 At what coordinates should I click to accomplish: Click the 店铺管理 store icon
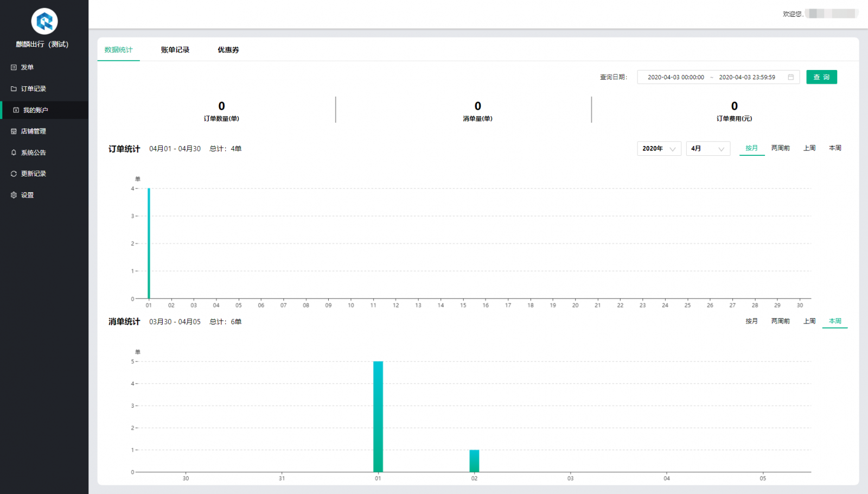point(14,131)
